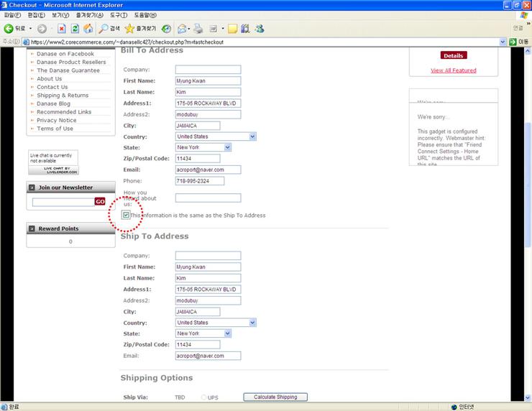Click the scrollbar down arrow
The height and width of the screenshot is (411, 532).
(x=528, y=398)
